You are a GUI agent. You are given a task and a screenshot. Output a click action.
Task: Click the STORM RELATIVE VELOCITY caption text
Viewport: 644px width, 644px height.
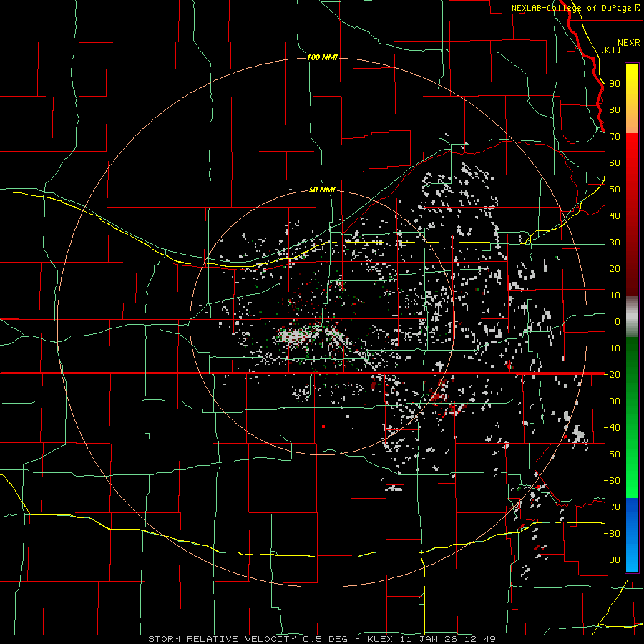tap(223, 639)
